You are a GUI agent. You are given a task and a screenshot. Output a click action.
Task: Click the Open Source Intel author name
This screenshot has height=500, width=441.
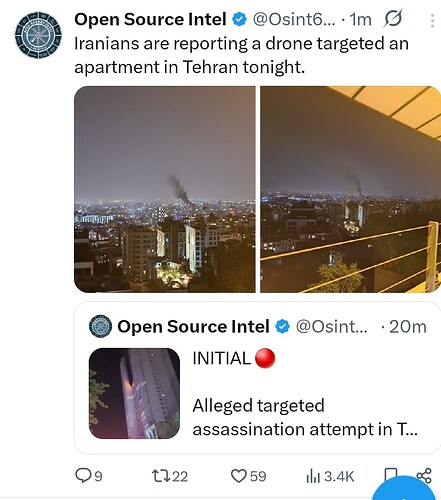(150, 19)
